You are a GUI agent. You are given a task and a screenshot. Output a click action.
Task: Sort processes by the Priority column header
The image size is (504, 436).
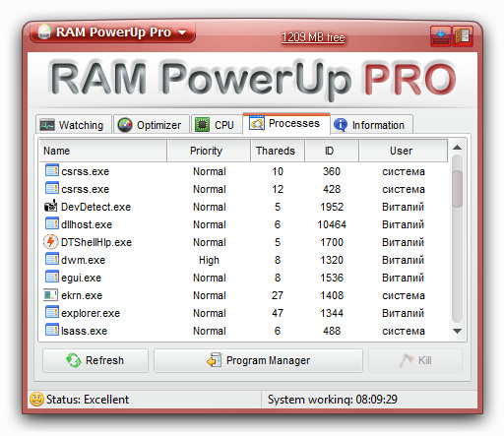tap(209, 151)
